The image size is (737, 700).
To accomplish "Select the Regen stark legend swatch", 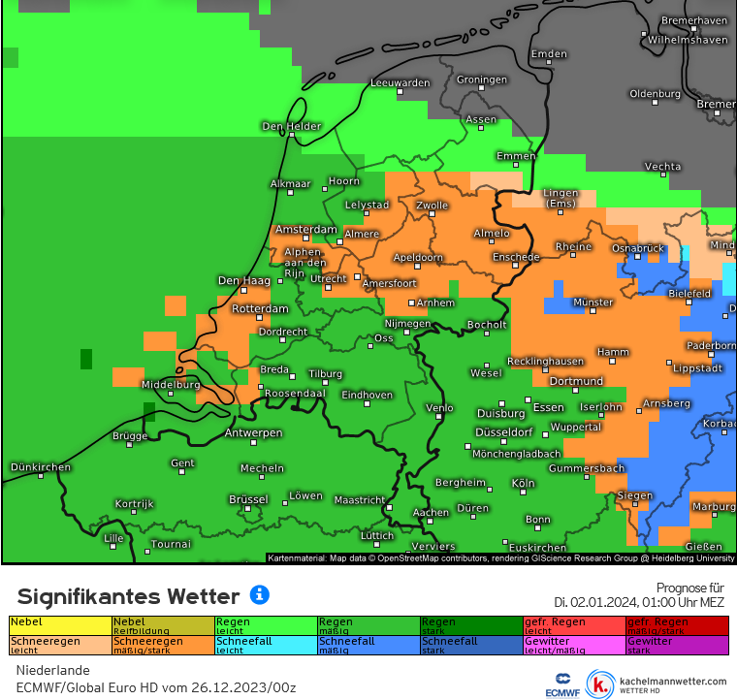I will pos(472,625).
